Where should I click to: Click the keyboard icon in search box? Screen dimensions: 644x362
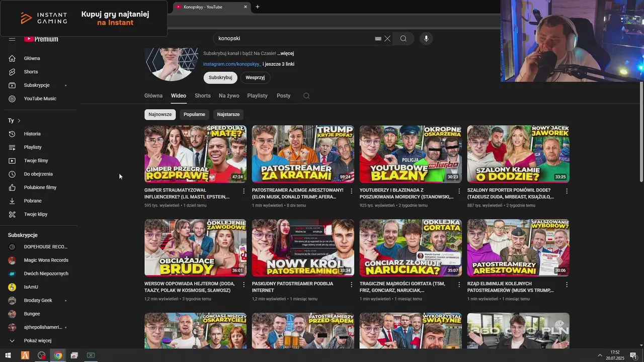[378, 39]
